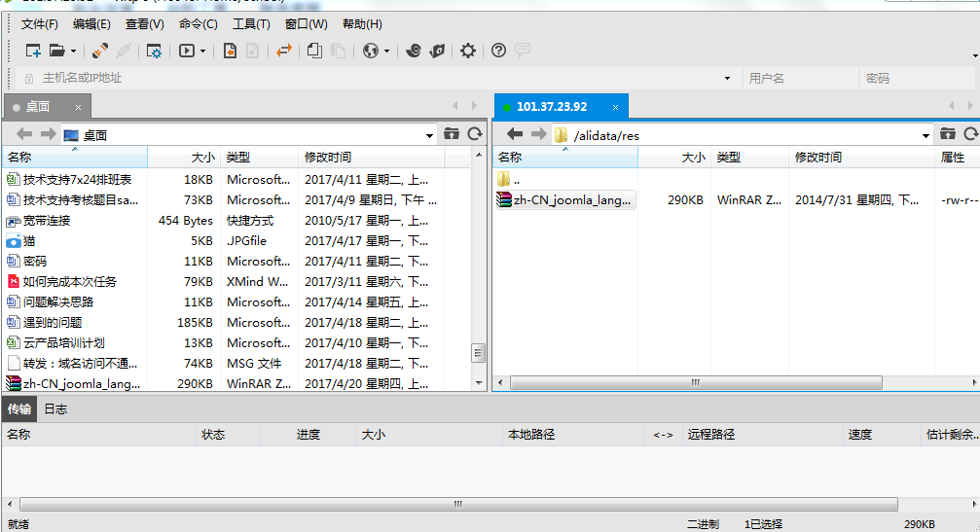This screenshot has height=532, width=980.
Task: Switch to the 传输 transfer tab
Action: [19, 409]
